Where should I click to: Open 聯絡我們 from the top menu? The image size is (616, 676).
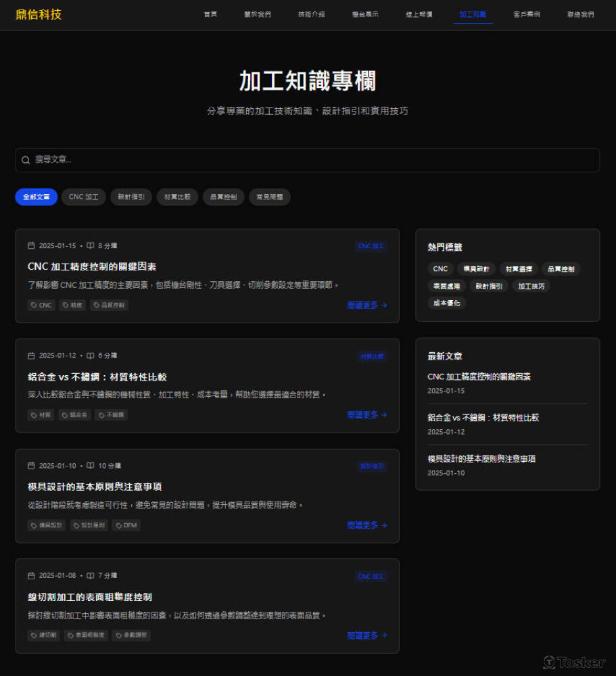pos(581,14)
